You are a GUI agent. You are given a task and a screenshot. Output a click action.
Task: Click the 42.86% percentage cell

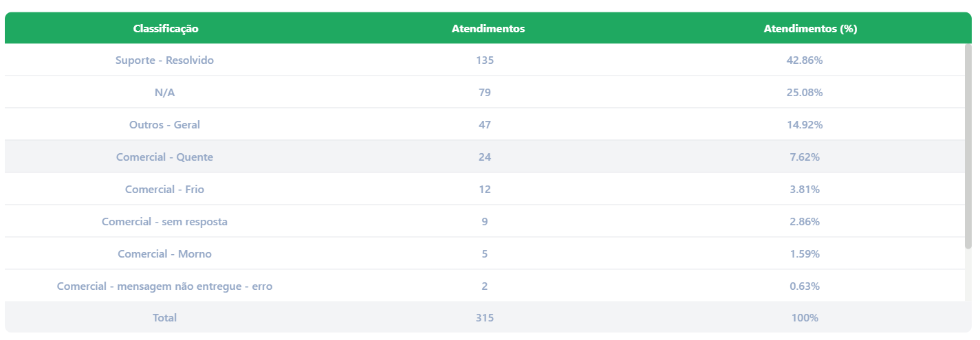805,60
